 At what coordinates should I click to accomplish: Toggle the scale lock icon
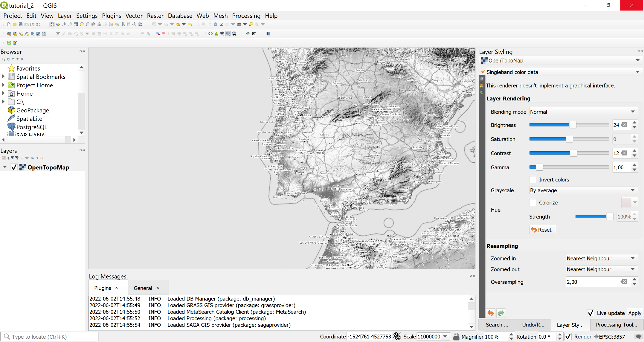[x=456, y=337]
